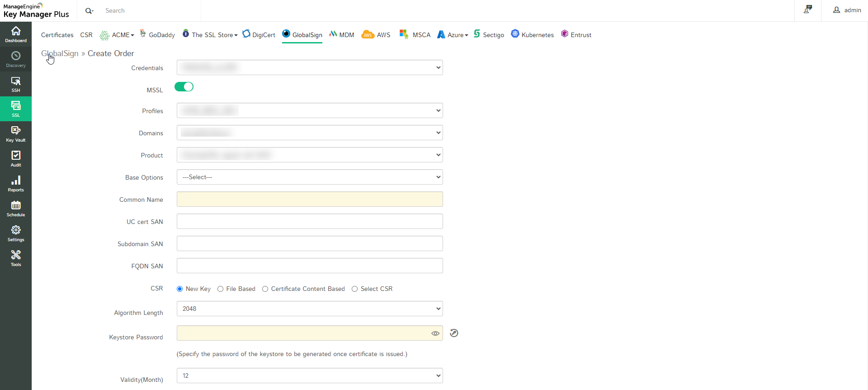Click the GlobalSign breadcrumb link
The width and height of the screenshot is (868, 390).
60,53
